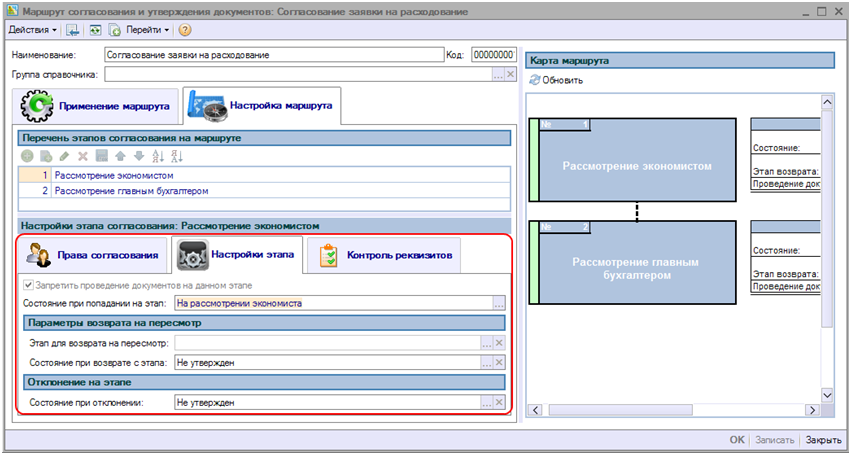Click the Закрыть button
This screenshot has width=851, height=455.
[x=823, y=439]
